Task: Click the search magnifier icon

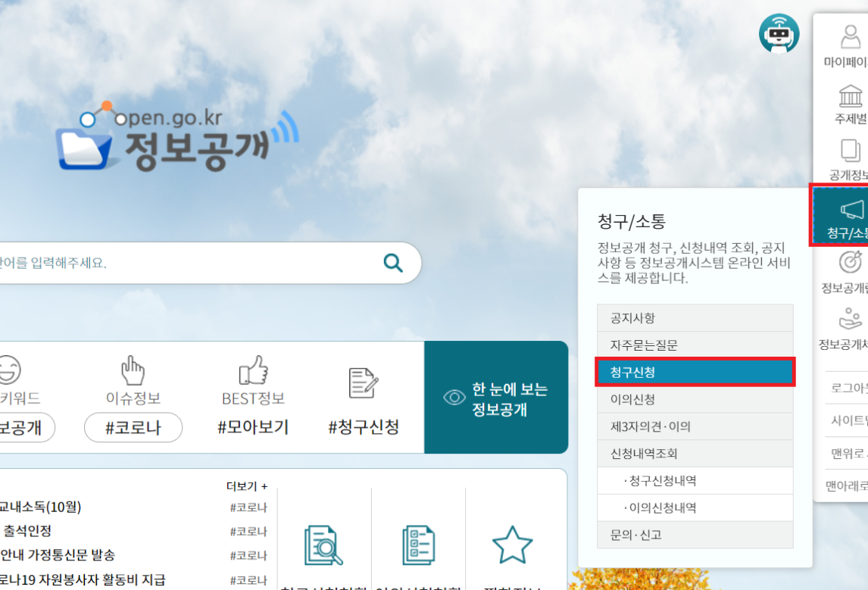Action: [x=393, y=263]
